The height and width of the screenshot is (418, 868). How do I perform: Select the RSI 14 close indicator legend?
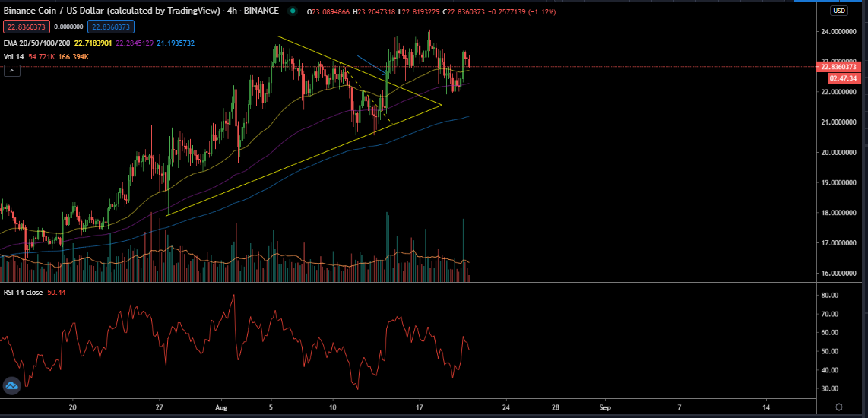coord(24,293)
